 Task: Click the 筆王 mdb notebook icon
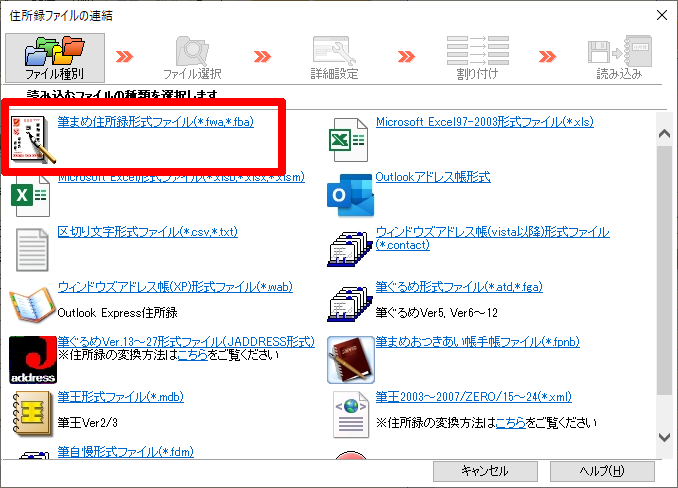31,413
